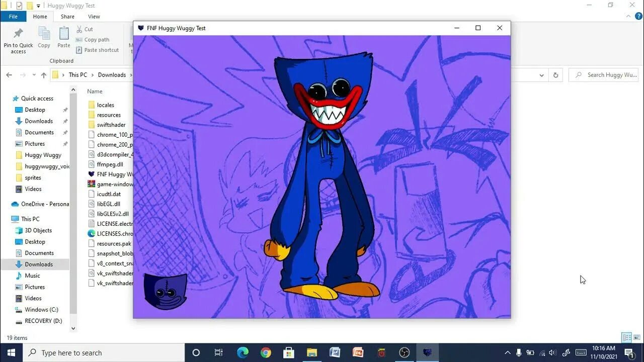Click Huggy Wuggy face icon in game
This screenshot has width=644, height=362.
tap(166, 292)
